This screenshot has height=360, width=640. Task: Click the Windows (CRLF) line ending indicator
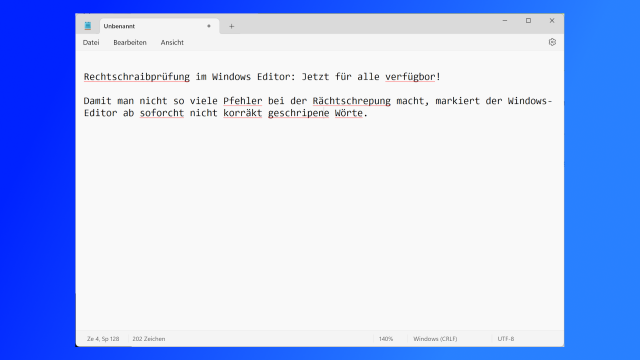[435, 339]
